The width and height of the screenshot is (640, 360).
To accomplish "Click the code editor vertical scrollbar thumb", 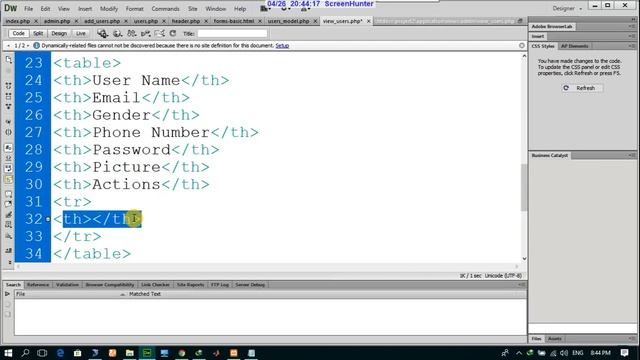I will pyautogui.click(x=524, y=188).
